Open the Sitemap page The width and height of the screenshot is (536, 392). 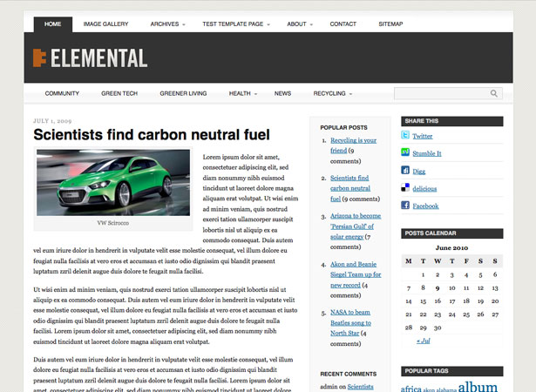pyautogui.click(x=390, y=24)
